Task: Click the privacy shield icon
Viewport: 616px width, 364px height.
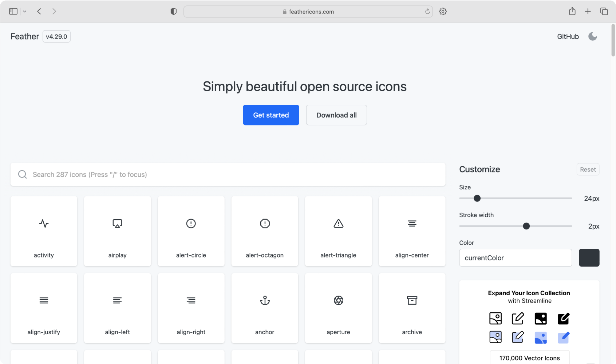Action: 174,11
